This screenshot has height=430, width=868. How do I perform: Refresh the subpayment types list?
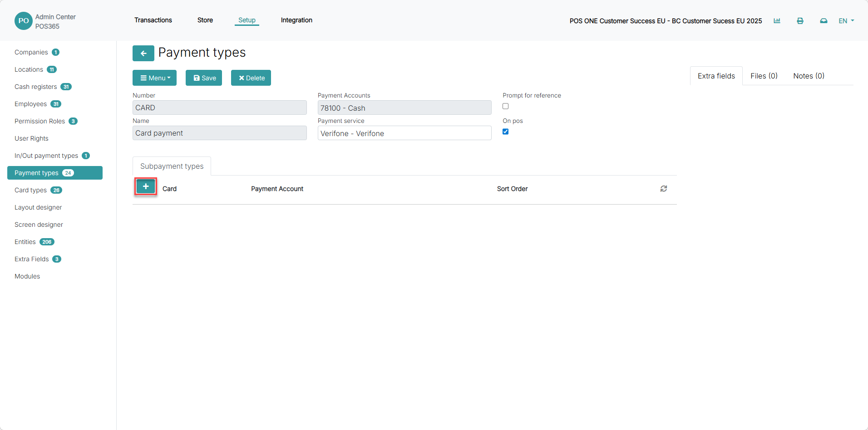[x=663, y=189]
